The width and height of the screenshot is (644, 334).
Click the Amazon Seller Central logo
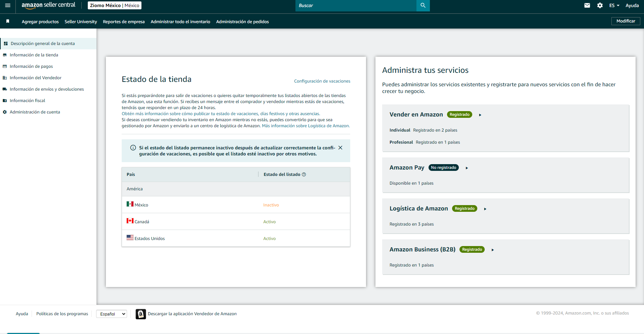(x=48, y=5)
